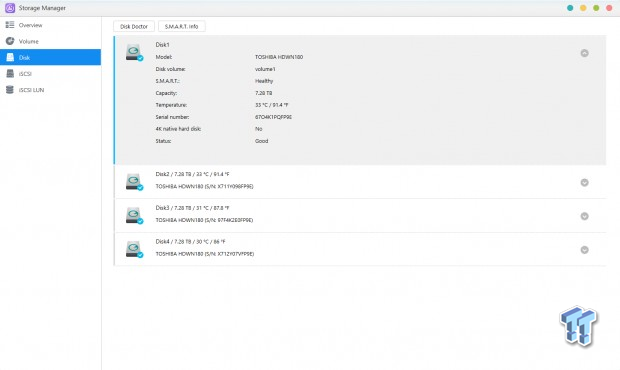The height and width of the screenshot is (370, 620).
Task: Select the Disk4 summary line
Action: tap(190, 241)
